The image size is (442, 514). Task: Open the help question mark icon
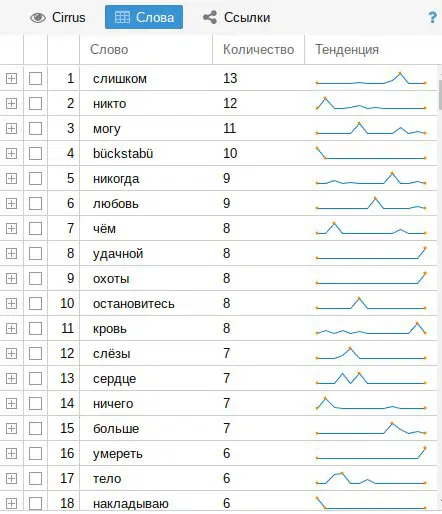point(432,17)
